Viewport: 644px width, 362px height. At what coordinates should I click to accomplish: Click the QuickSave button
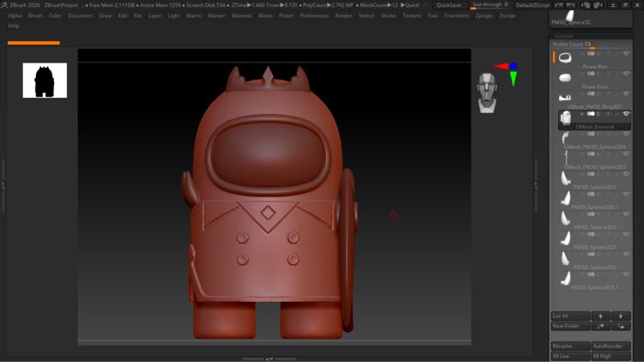(448, 4)
